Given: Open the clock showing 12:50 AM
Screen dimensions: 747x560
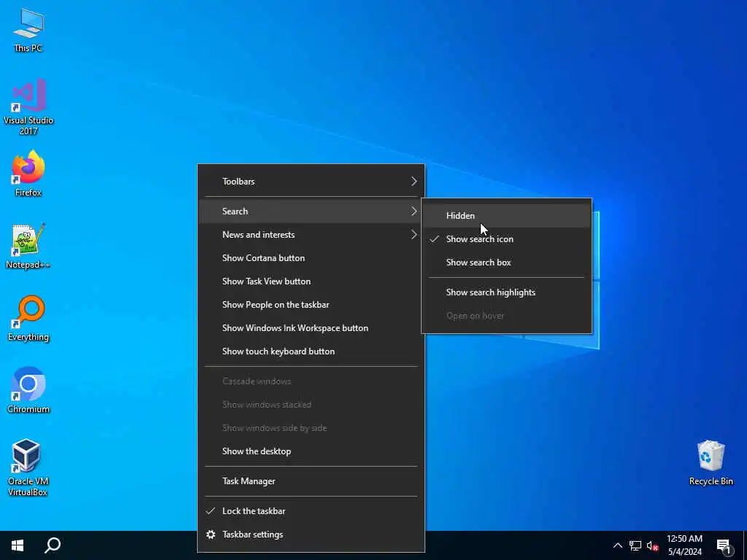Looking at the screenshot, I should [684, 545].
